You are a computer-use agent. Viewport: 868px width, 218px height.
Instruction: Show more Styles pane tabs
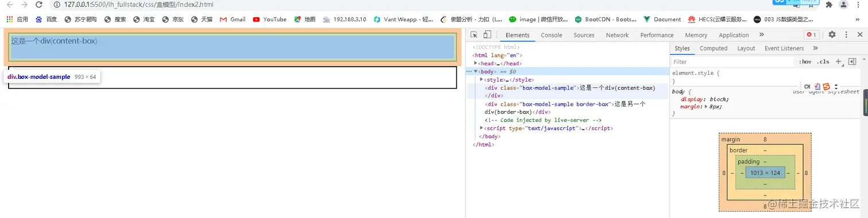pos(815,48)
